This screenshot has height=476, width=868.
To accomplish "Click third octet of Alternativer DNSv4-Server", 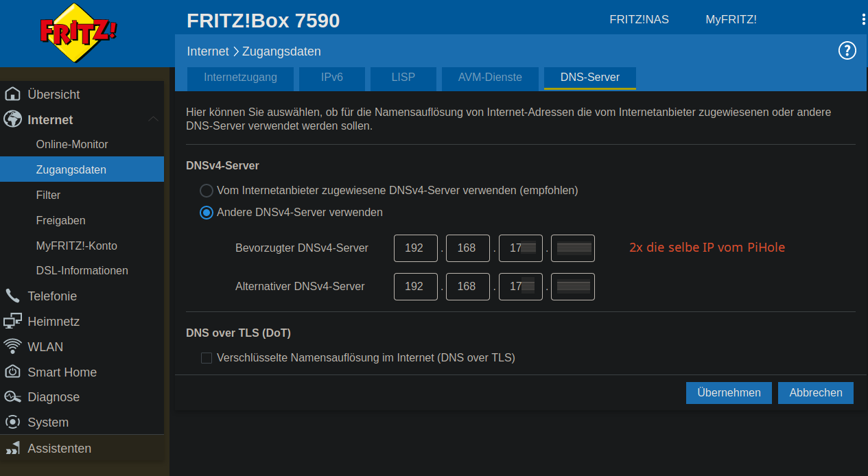I will 521,287.
